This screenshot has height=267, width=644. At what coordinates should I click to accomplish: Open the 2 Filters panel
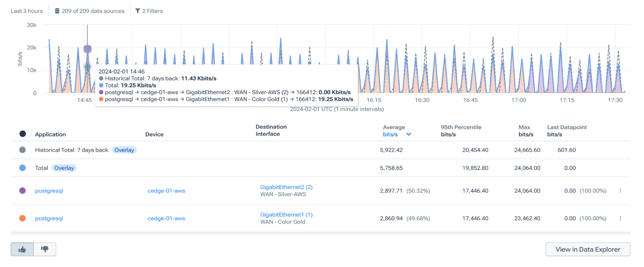point(149,11)
